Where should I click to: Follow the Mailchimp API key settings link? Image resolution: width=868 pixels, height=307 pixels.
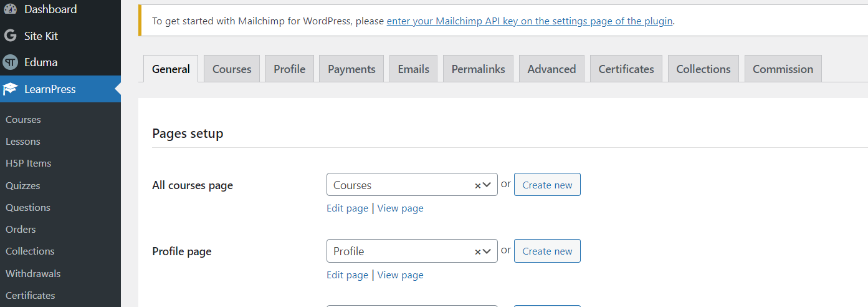(x=529, y=21)
